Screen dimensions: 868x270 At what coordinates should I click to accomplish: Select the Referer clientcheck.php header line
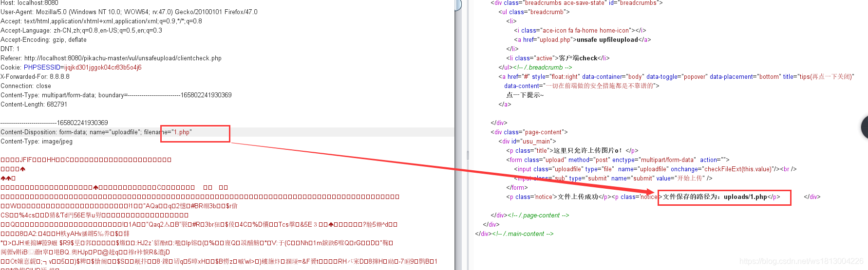click(x=111, y=58)
